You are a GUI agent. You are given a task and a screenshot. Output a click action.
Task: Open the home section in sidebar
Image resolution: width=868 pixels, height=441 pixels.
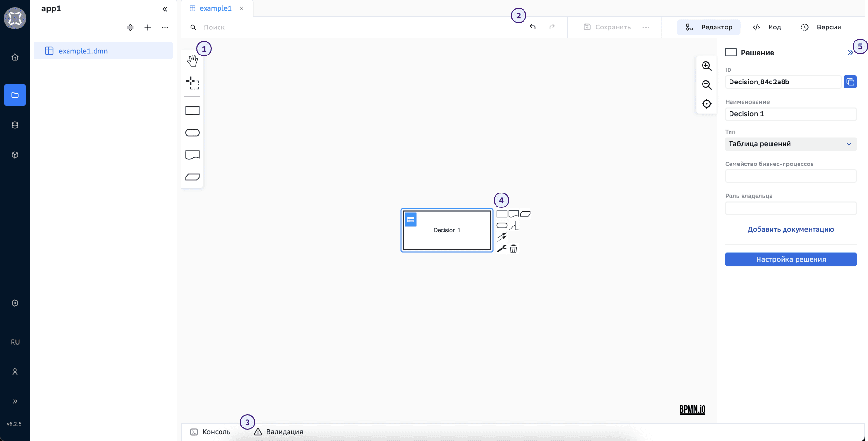pyautogui.click(x=15, y=57)
